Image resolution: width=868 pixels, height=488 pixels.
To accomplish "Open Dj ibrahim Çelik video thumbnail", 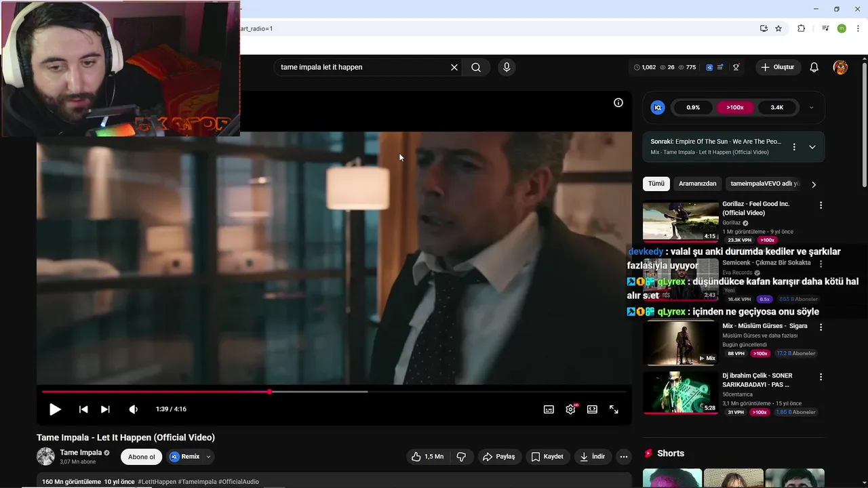I will click(x=681, y=393).
